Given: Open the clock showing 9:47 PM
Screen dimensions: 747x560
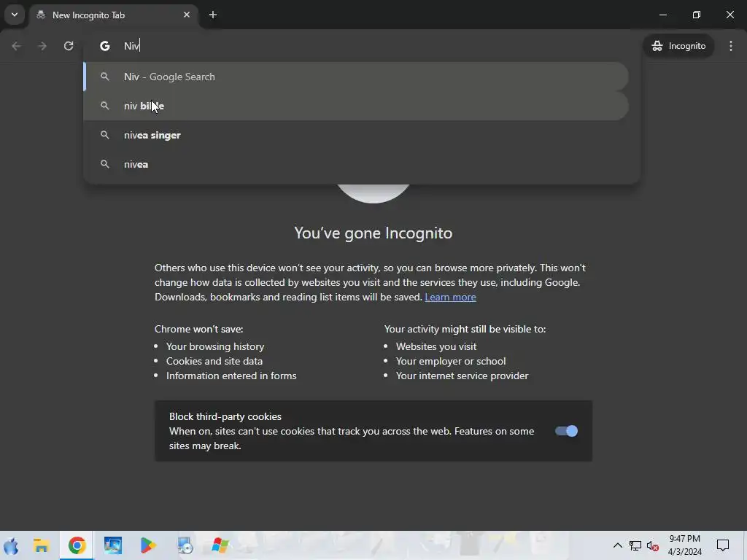Looking at the screenshot, I should click(684, 545).
